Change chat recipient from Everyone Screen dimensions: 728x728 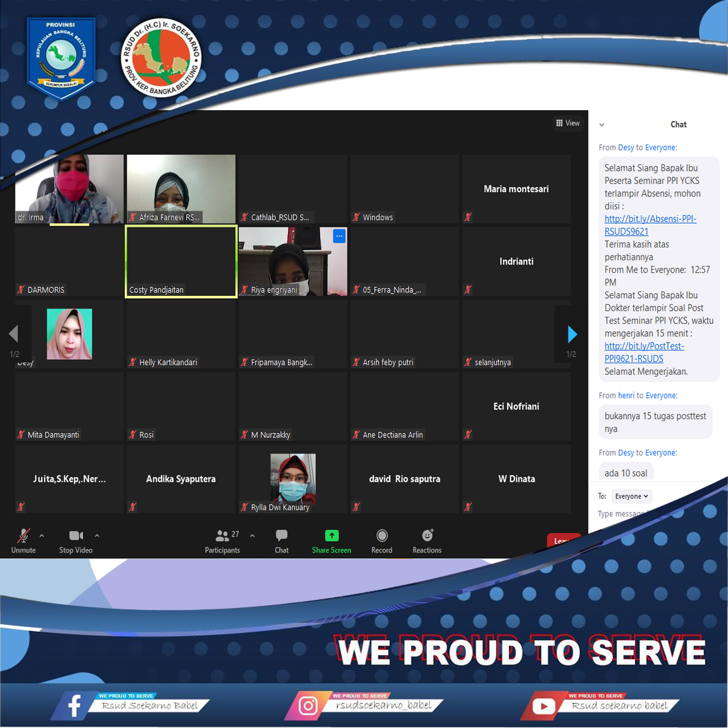631,496
